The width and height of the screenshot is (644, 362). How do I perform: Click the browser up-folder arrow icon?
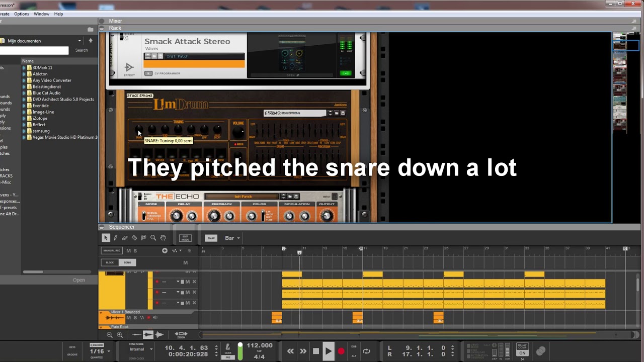tap(91, 41)
